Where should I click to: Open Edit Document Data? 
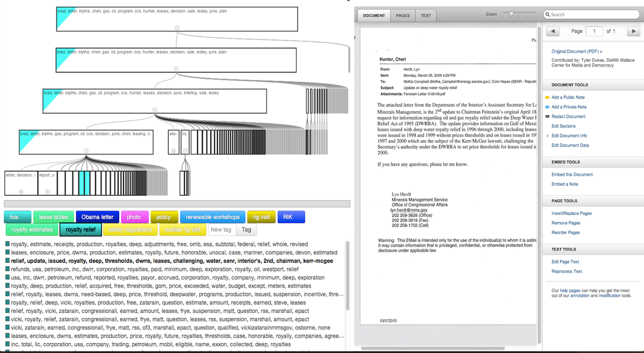click(570, 146)
